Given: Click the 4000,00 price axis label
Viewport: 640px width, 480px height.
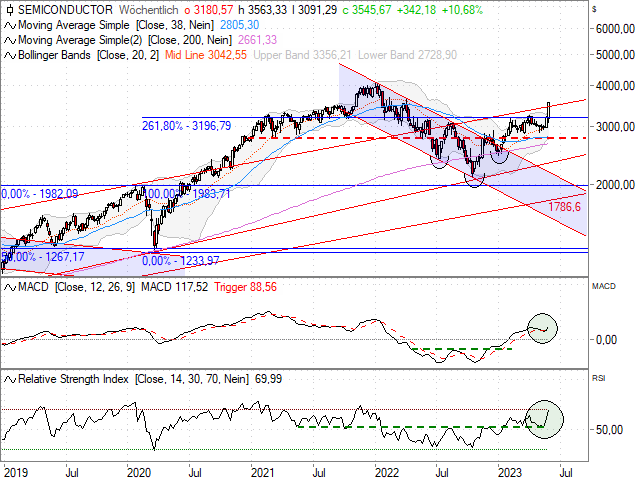Looking at the screenshot, I should point(616,86).
